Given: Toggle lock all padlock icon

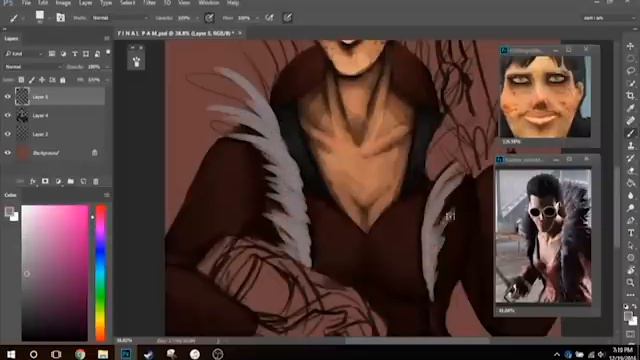Looking at the screenshot, I should [63, 80].
